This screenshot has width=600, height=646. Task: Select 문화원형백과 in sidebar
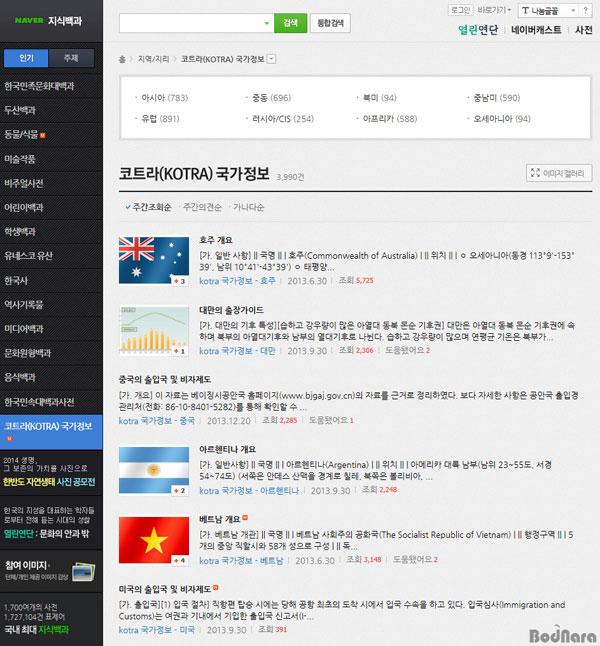pyautogui.click(x=51, y=353)
